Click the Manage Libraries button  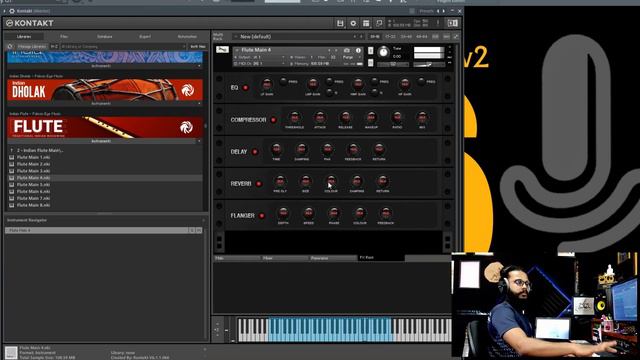[31, 47]
